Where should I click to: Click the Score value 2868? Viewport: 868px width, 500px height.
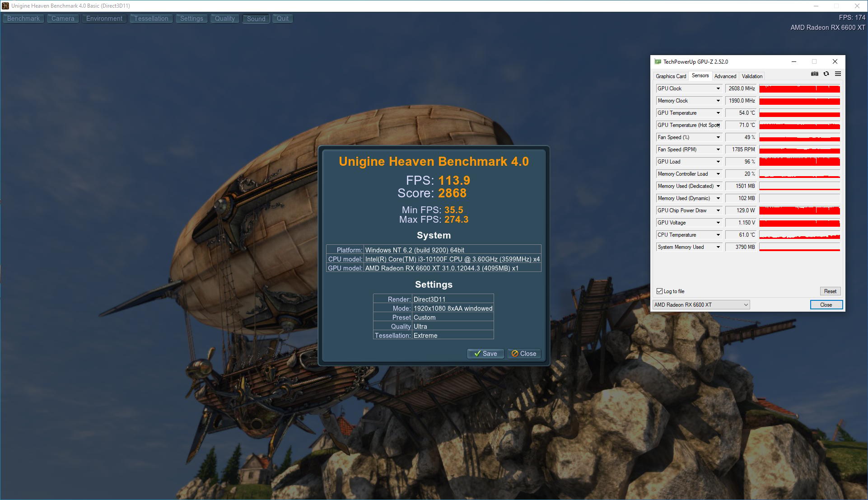coord(452,193)
